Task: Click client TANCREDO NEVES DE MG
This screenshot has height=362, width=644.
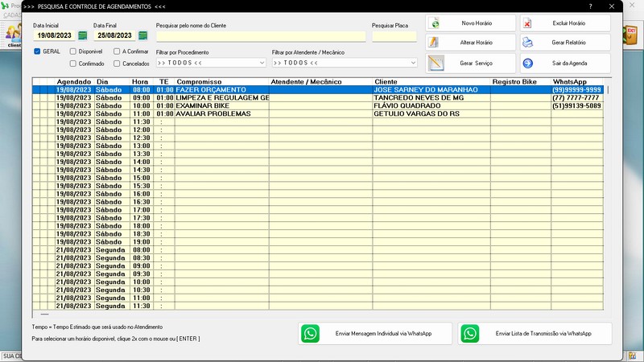Action: point(419,97)
